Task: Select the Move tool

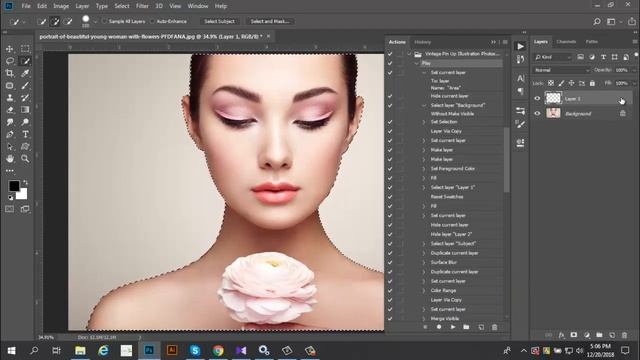Action: (10, 49)
